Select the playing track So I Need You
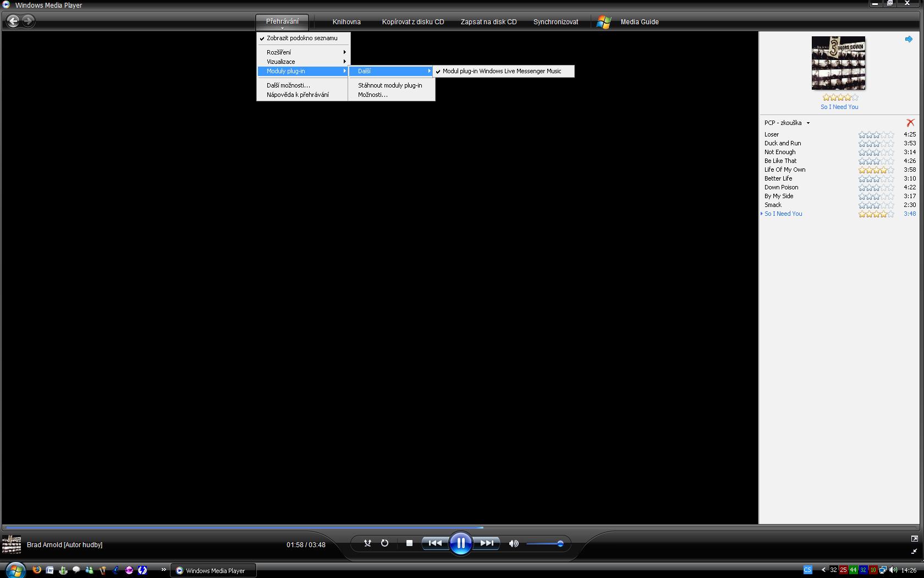This screenshot has width=924, height=578. click(x=783, y=214)
